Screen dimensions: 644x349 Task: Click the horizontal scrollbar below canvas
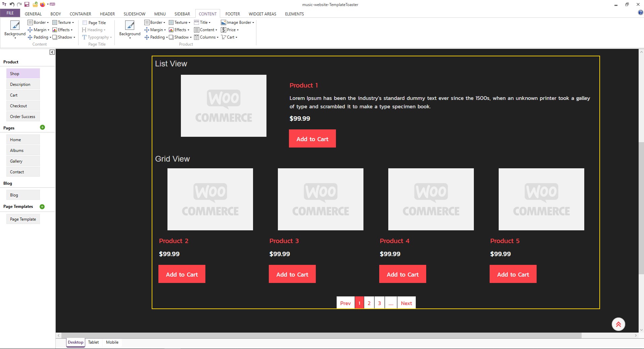click(319, 335)
